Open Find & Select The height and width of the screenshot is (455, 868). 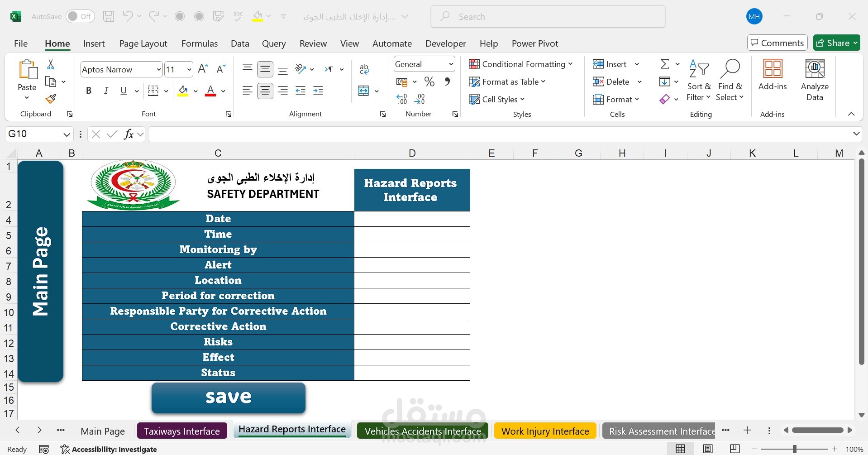tap(730, 80)
